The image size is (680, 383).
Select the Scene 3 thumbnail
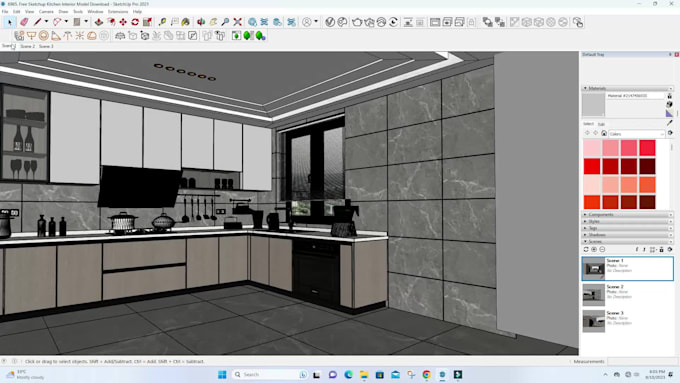(593, 321)
